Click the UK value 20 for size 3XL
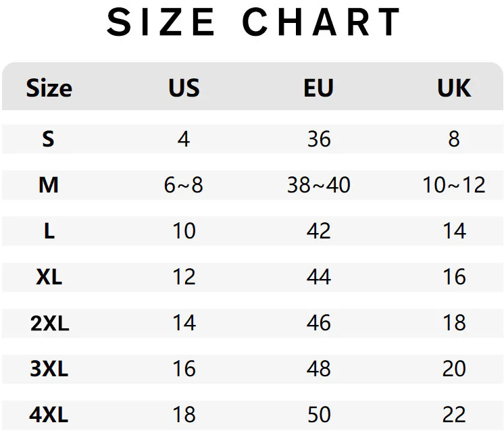Image resolution: width=504 pixels, height=431 pixels. 454,369
